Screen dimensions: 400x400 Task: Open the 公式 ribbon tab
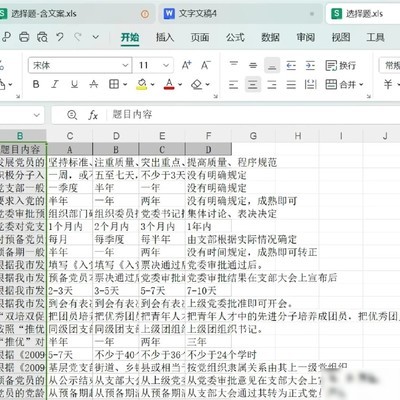tap(235, 37)
